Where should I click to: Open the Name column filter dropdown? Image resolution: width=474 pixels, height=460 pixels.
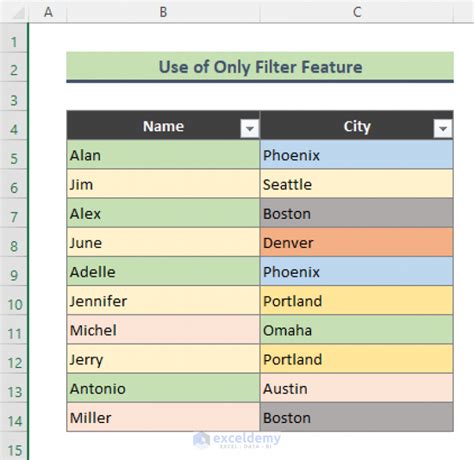(249, 128)
